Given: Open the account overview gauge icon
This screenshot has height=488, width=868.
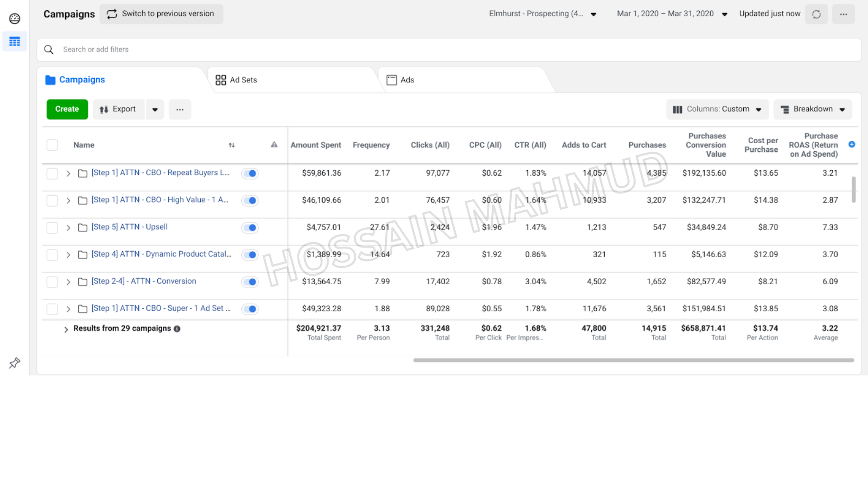Looking at the screenshot, I should click(14, 19).
